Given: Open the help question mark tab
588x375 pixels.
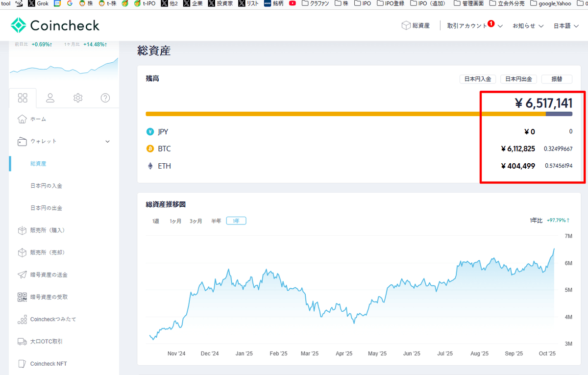Looking at the screenshot, I should click(x=105, y=98).
